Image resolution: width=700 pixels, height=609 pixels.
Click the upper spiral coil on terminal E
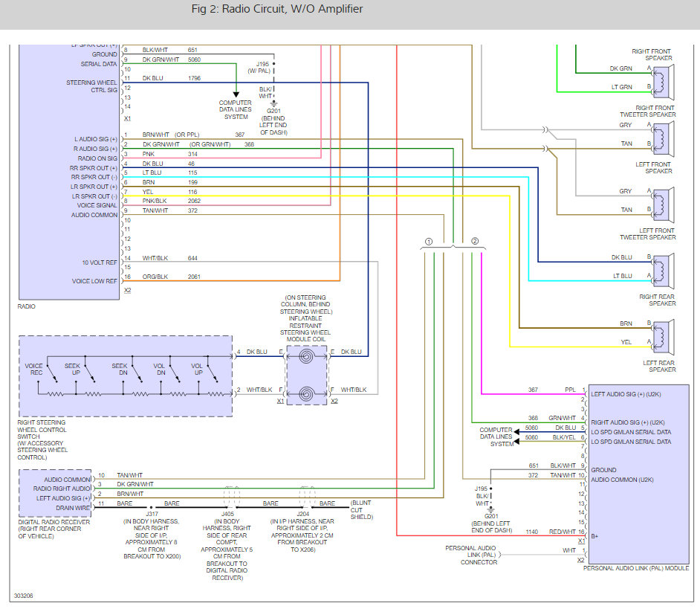pos(306,357)
